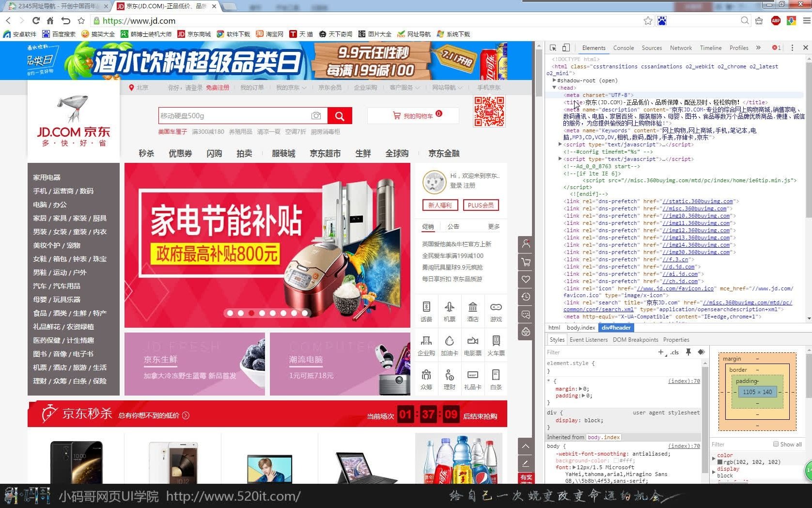Click the browser back arrow
This screenshot has width=812, height=508.
pos(8,20)
